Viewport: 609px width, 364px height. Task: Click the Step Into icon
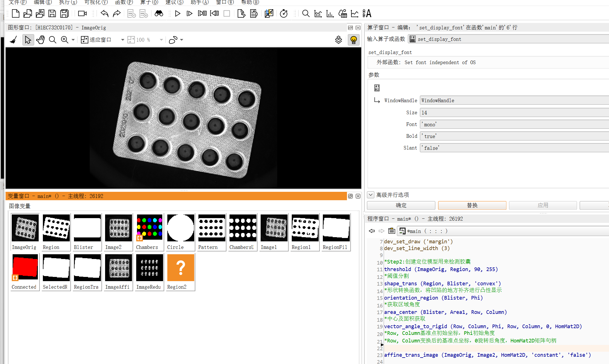(x=202, y=13)
